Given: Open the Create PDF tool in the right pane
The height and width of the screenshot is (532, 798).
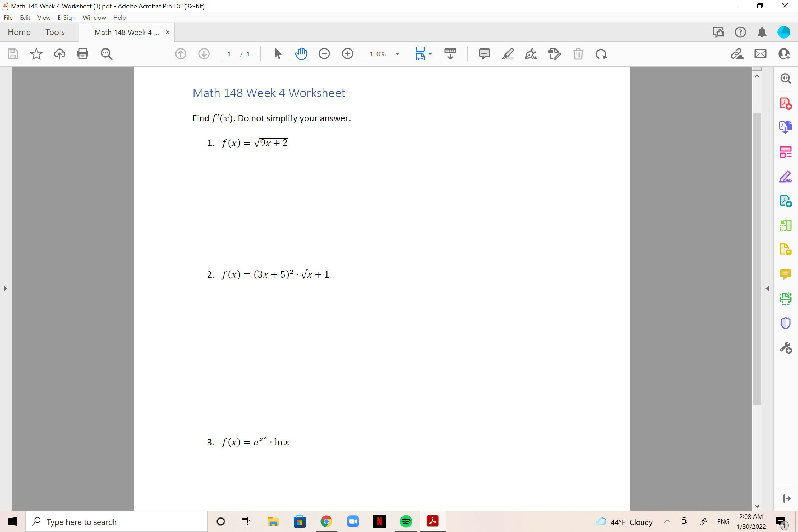Looking at the screenshot, I should tap(786, 103).
